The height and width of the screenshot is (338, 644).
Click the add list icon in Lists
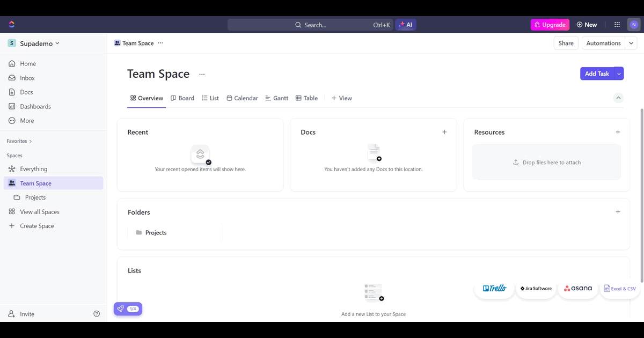click(374, 293)
